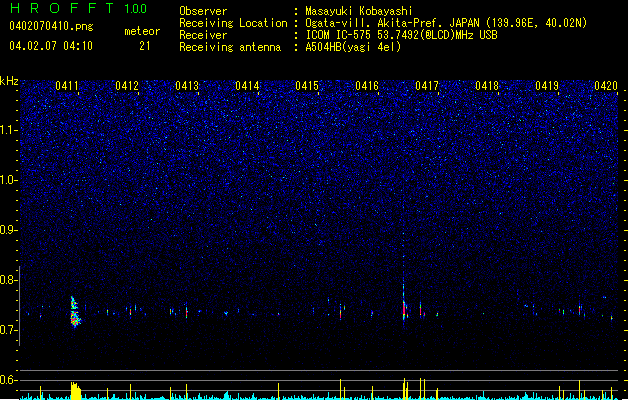
Task: Click the 'Receiver' label
Action: pyautogui.click(x=203, y=35)
